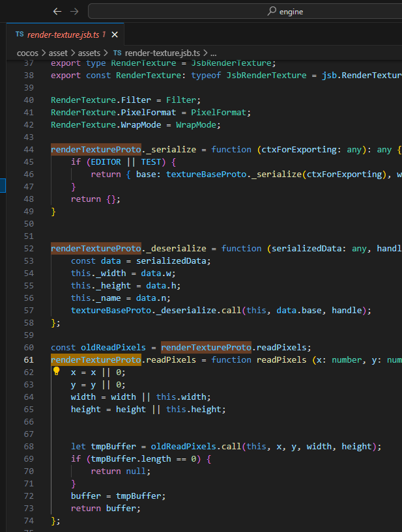Click RenderTexture.WrapMode on line 42

click(106, 125)
